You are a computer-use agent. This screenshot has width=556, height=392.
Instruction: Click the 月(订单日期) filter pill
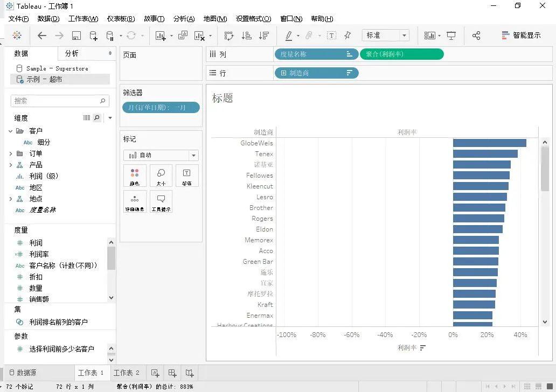(x=161, y=107)
